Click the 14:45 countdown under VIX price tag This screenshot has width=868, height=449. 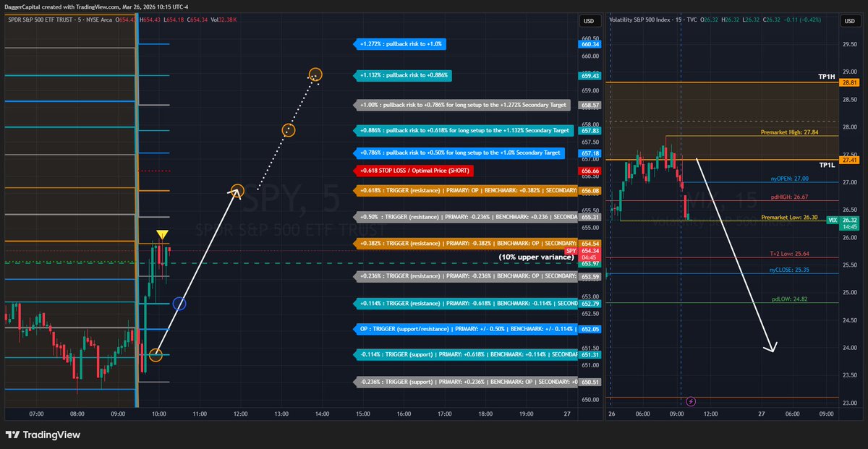point(849,227)
